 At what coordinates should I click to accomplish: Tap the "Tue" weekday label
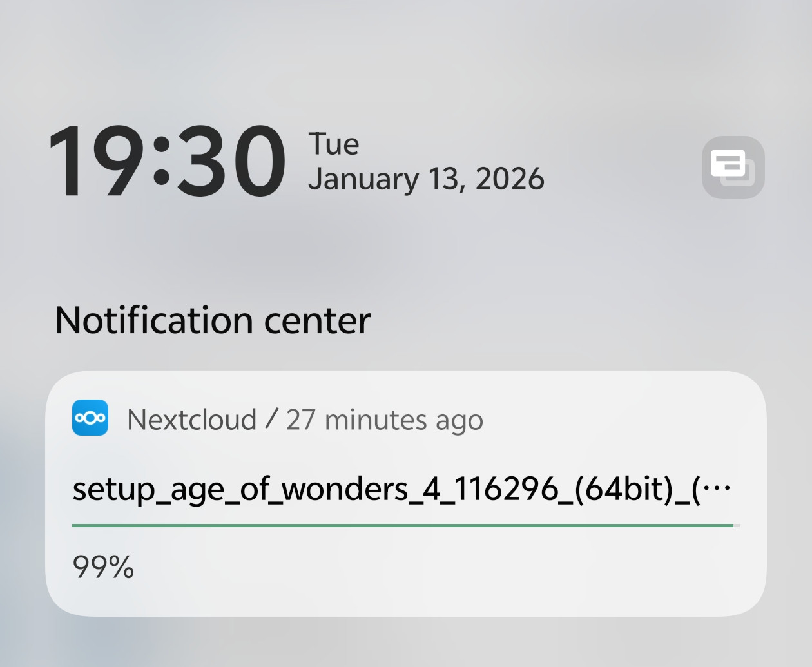click(x=333, y=144)
